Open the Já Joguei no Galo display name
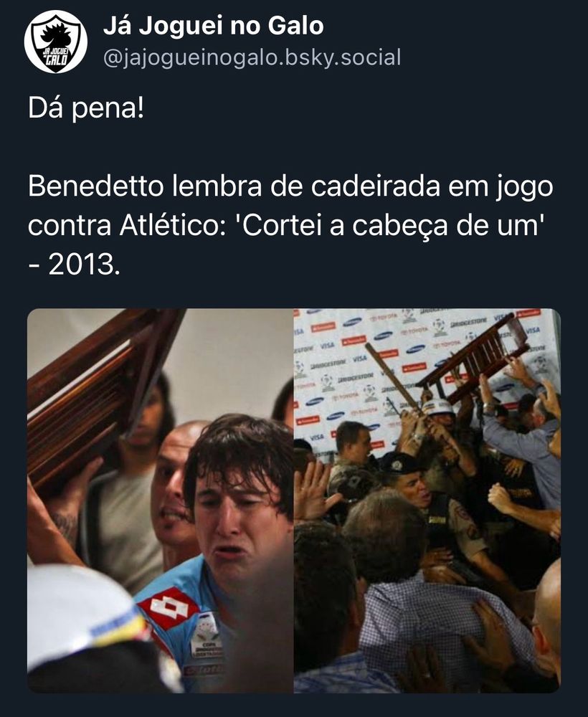This screenshot has height=717, width=588. click(214, 26)
